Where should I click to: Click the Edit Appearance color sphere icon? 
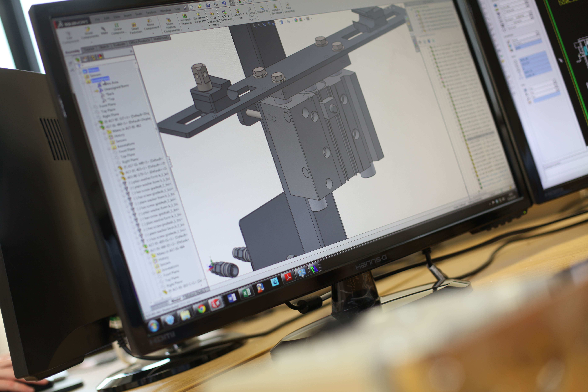(296, 20)
